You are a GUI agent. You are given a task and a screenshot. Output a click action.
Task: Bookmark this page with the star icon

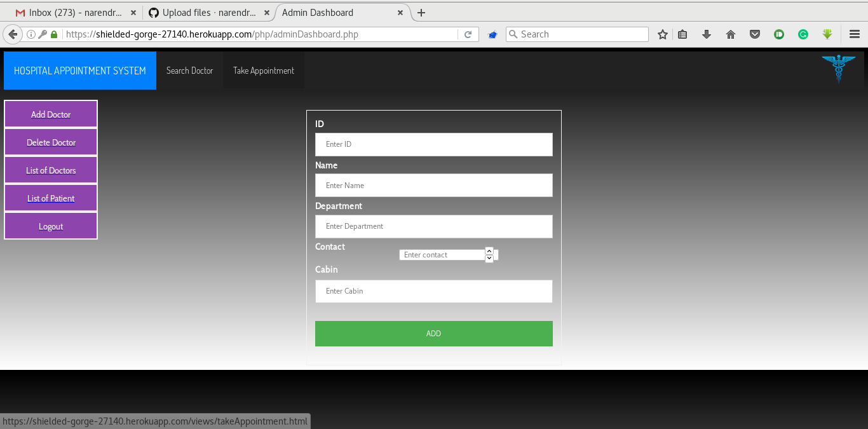662,34
